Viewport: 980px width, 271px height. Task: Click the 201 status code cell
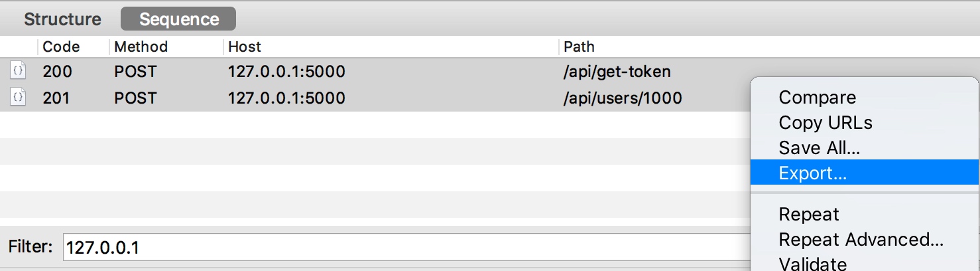(58, 98)
